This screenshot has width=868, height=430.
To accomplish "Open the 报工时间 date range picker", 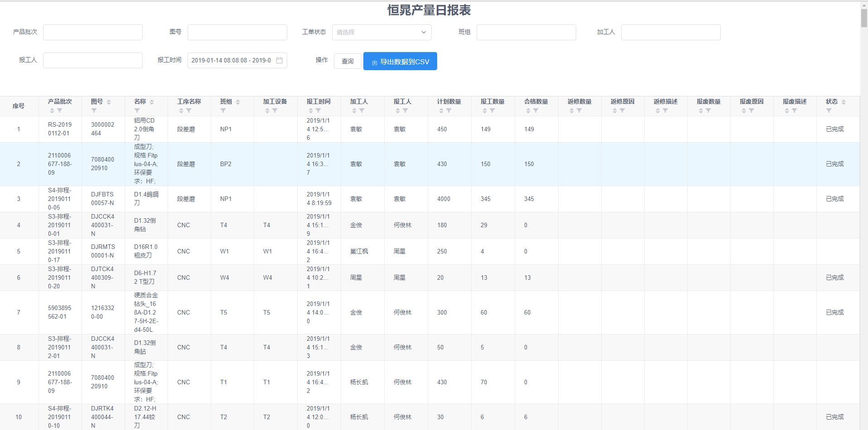I will click(237, 60).
